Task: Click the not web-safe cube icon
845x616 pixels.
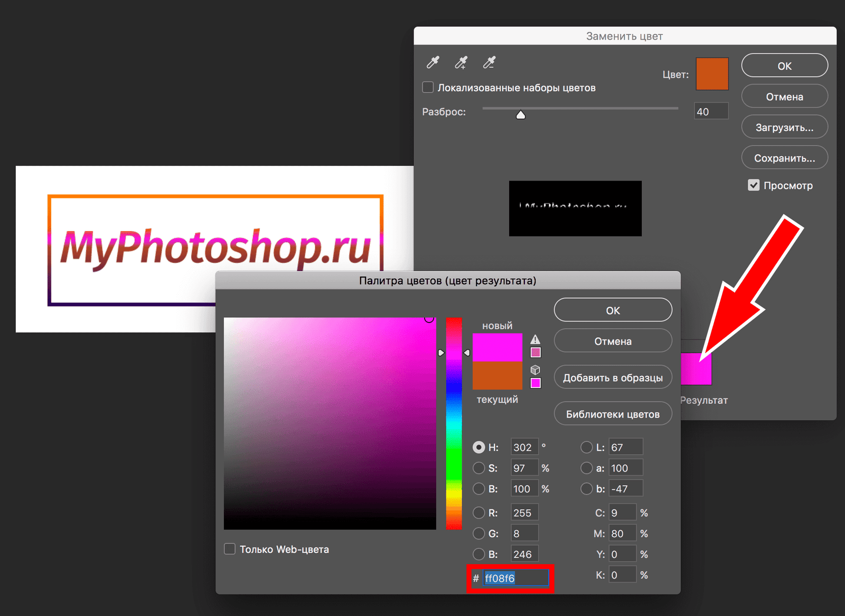Action: tap(536, 369)
